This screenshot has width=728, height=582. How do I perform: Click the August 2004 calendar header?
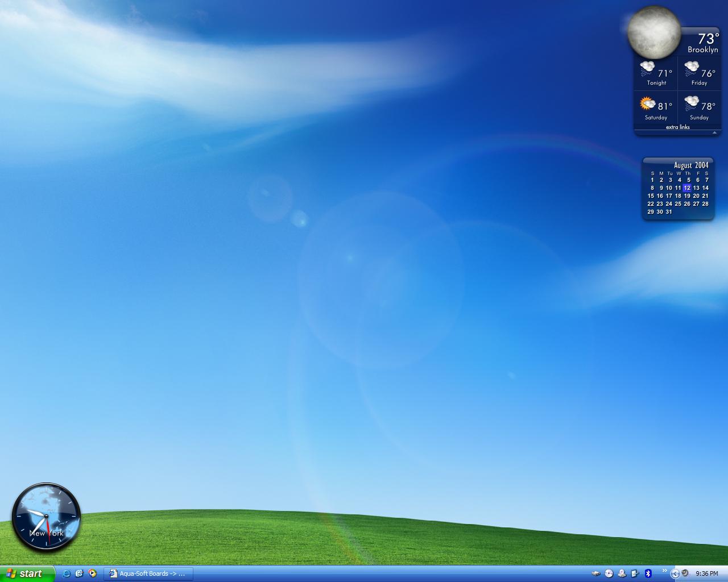pos(692,165)
